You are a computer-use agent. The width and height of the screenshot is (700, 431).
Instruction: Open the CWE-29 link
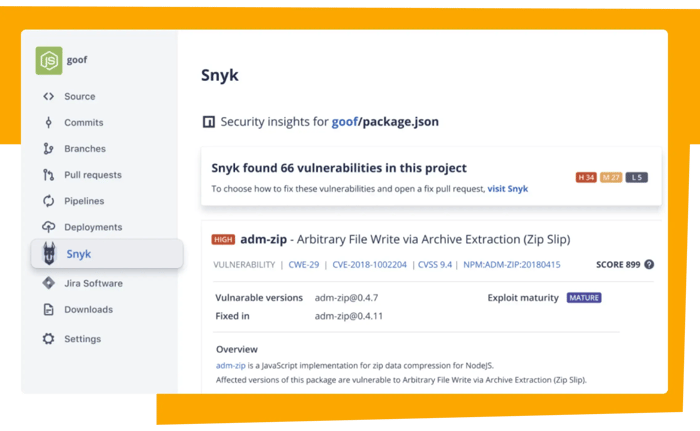pos(304,264)
